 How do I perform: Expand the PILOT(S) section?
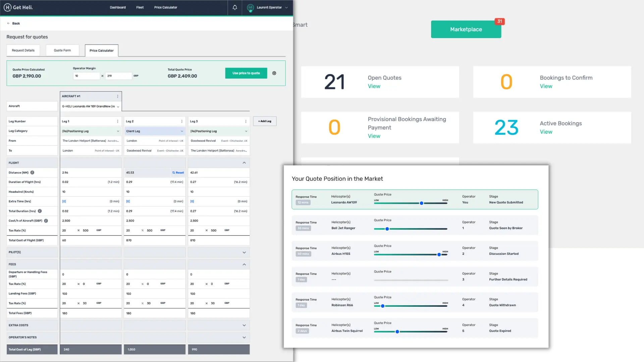click(244, 252)
